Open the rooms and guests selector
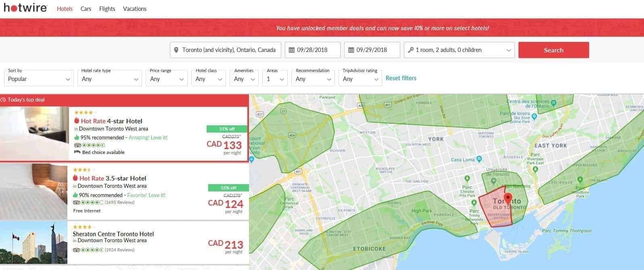The height and width of the screenshot is (270, 644). point(459,50)
